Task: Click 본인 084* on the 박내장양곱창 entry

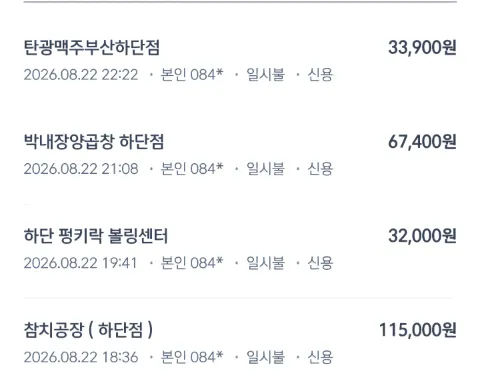Action: pos(192,169)
